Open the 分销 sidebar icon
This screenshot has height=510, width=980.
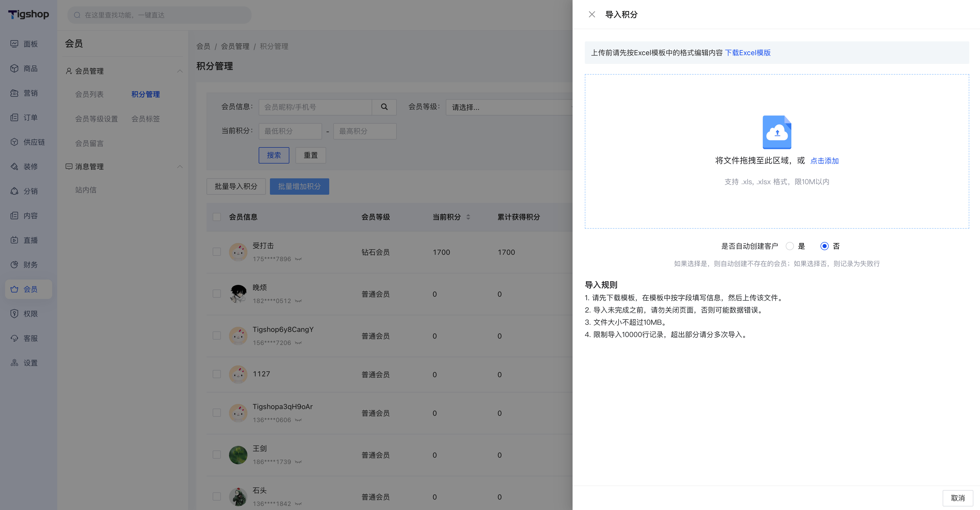[x=14, y=191]
